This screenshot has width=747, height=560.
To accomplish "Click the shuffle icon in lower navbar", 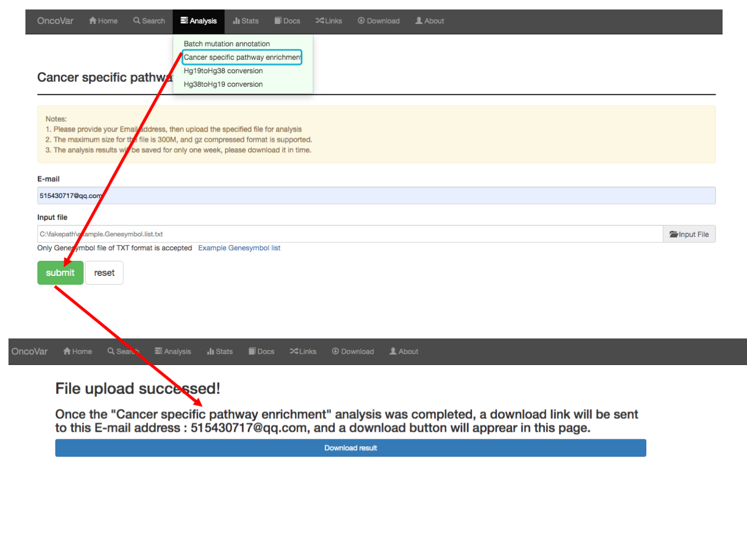I will click(x=294, y=351).
